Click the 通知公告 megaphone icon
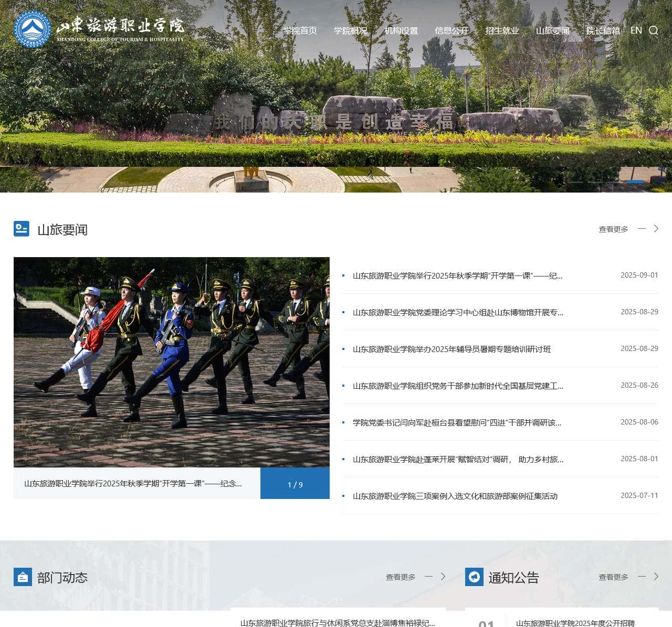The image size is (672, 627). click(x=474, y=577)
